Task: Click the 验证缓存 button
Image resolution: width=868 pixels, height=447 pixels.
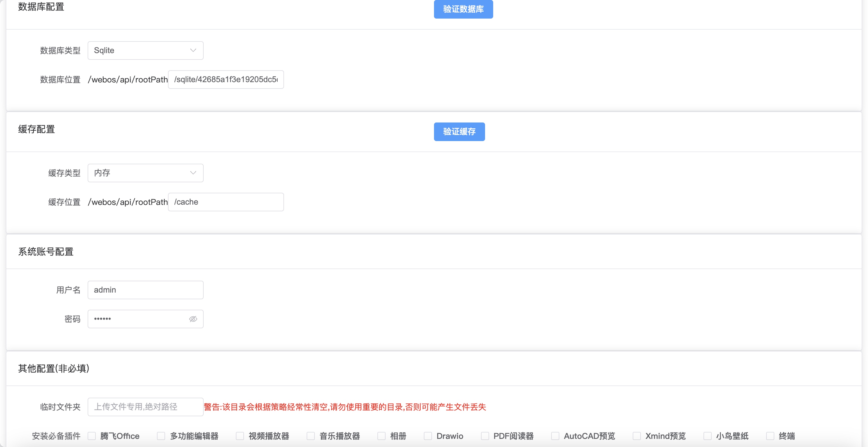Action: pyautogui.click(x=459, y=132)
